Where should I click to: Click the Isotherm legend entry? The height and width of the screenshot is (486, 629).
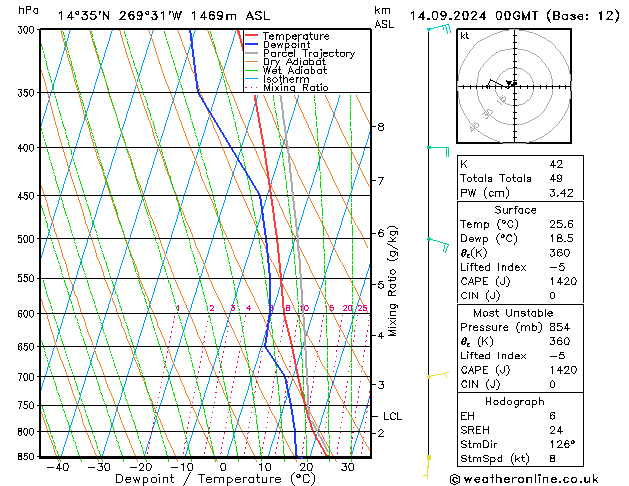coord(277,79)
